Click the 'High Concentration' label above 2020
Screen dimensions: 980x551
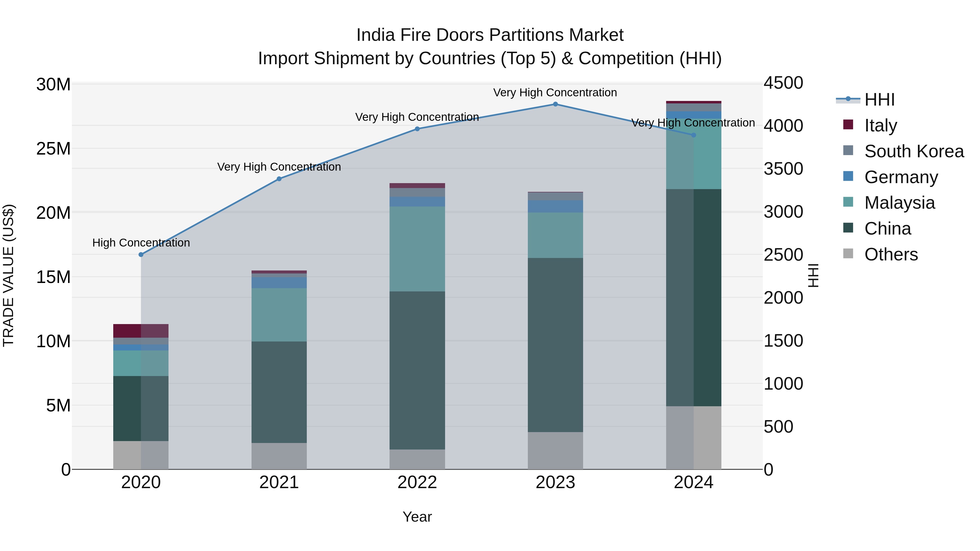click(141, 243)
